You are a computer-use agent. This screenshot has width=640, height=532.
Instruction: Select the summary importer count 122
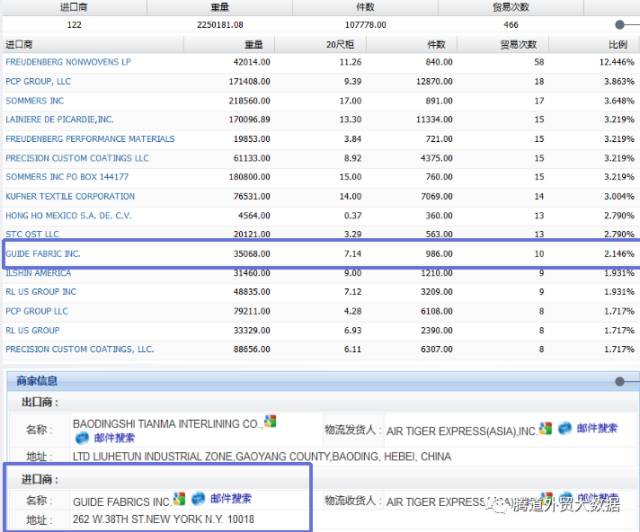[x=74, y=25]
